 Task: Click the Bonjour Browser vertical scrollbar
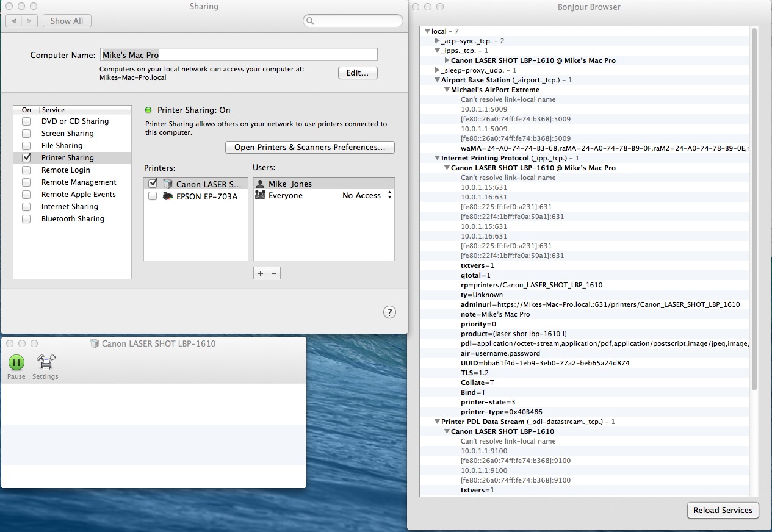(755, 209)
